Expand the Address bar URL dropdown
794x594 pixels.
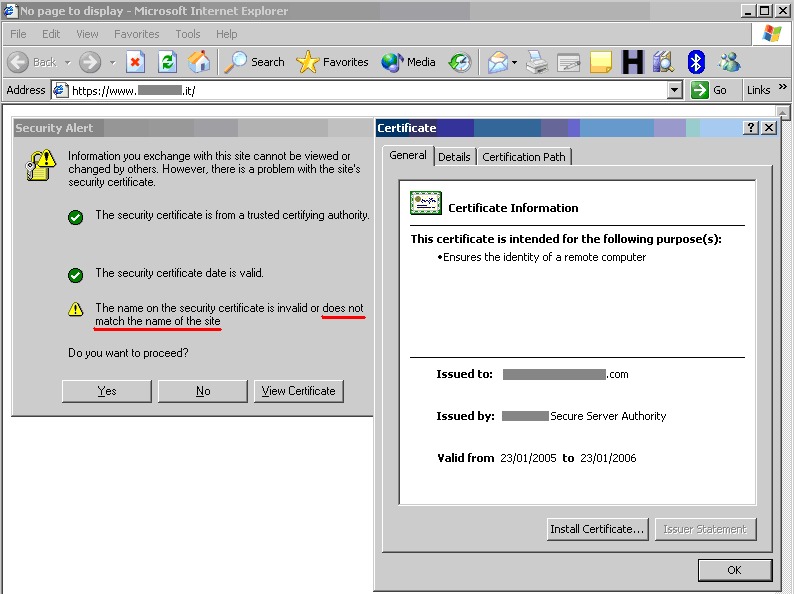(x=674, y=90)
